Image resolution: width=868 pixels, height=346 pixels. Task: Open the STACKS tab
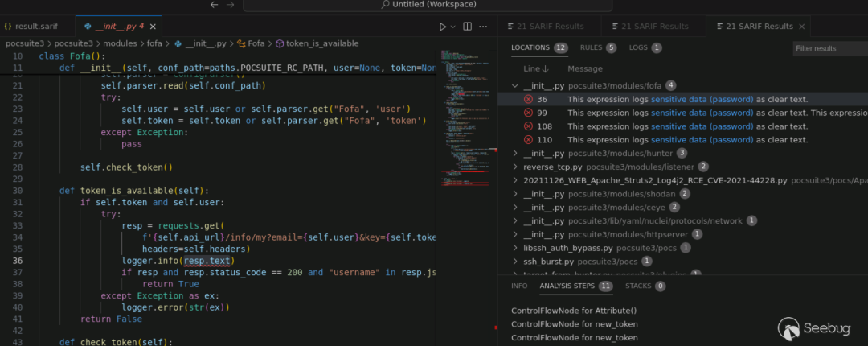tap(645, 286)
